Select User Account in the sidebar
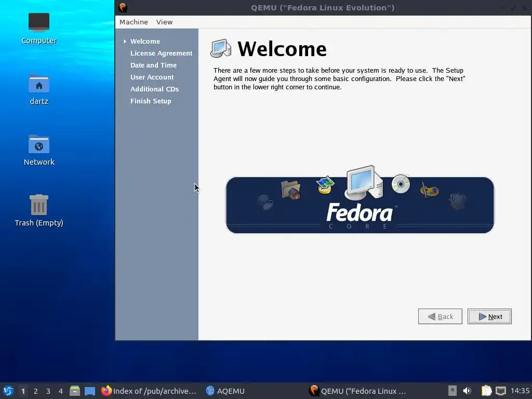Viewport: 532px width, 399px height. 152,77
